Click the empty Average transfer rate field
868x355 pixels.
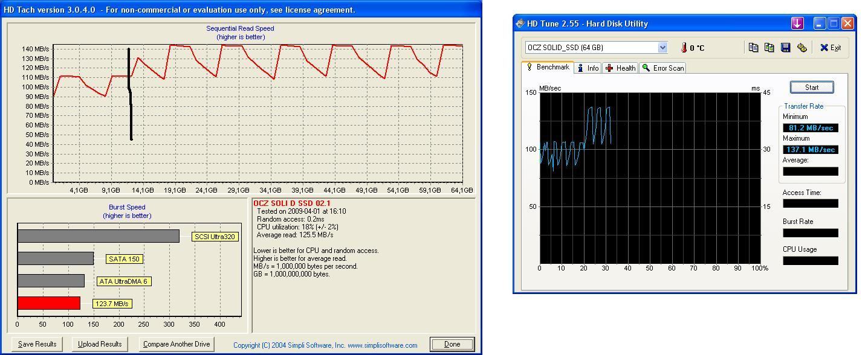tap(811, 171)
